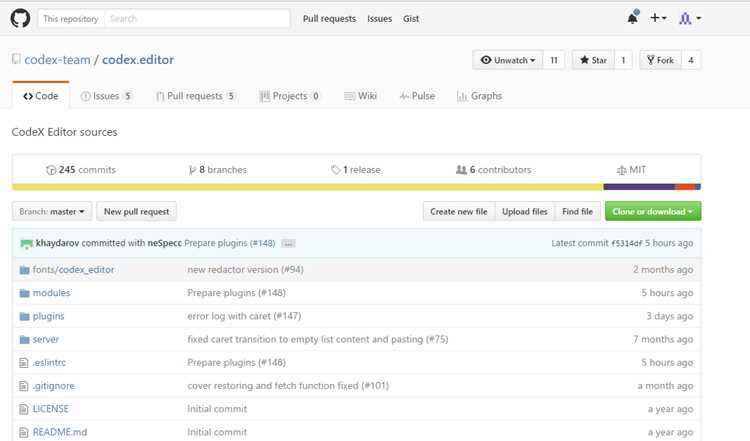View the stargazers count of 1
The image size is (750, 441).
click(x=623, y=60)
